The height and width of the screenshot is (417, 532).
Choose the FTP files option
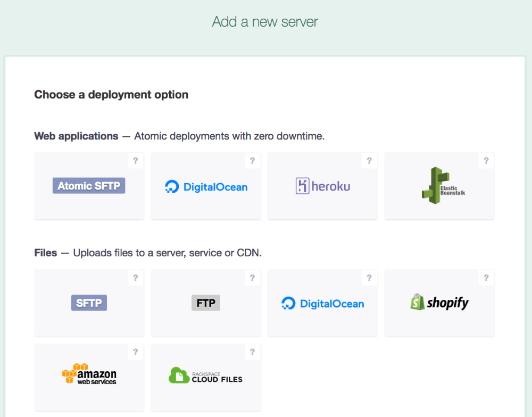[206, 303]
